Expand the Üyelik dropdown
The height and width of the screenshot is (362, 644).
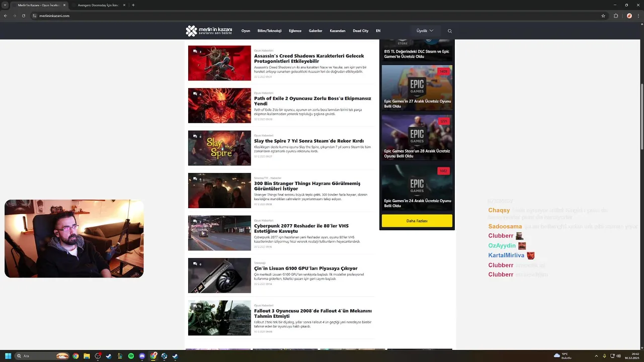(x=425, y=31)
